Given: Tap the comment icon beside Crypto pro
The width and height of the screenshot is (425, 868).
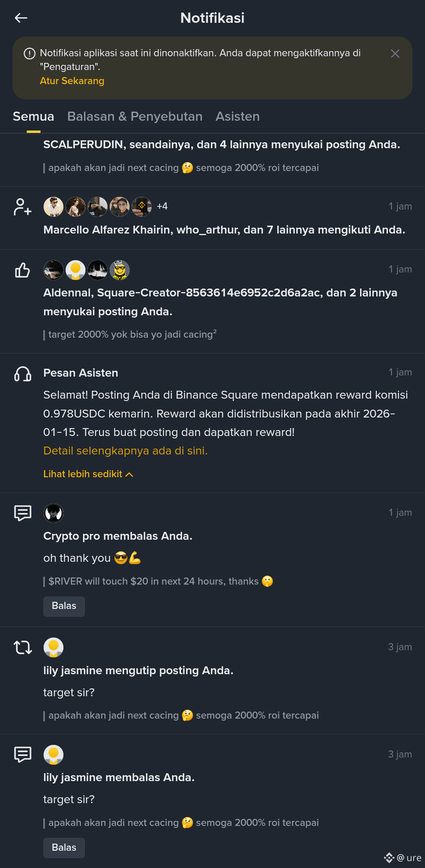Looking at the screenshot, I should pyautogui.click(x=23, y=513).
